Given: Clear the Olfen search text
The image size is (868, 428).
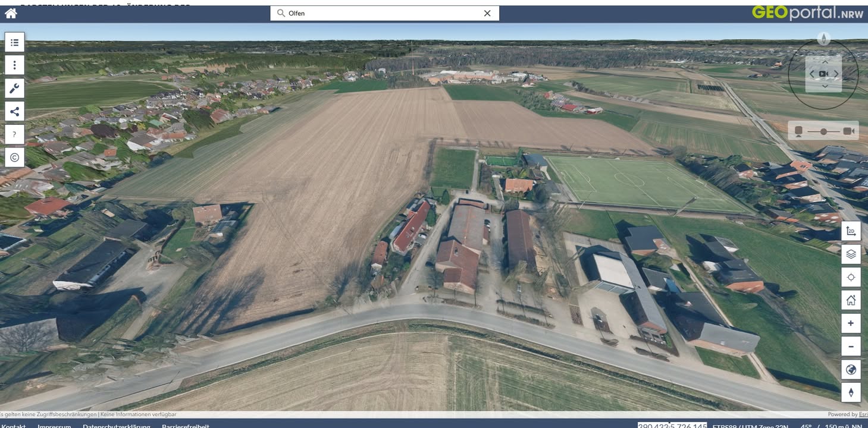Looking at the screenshot, I should (x=487, y=13).
